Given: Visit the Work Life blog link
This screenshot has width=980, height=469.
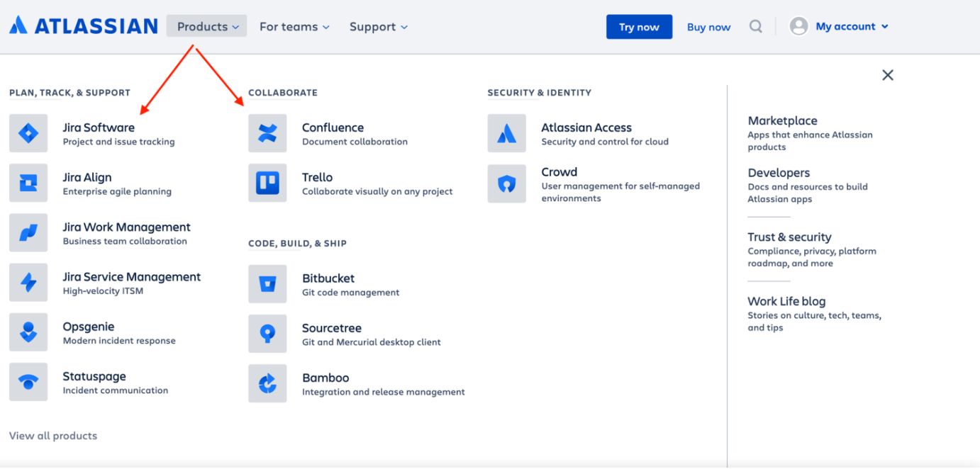Looking at the screenshot, I should coord(786,301).
